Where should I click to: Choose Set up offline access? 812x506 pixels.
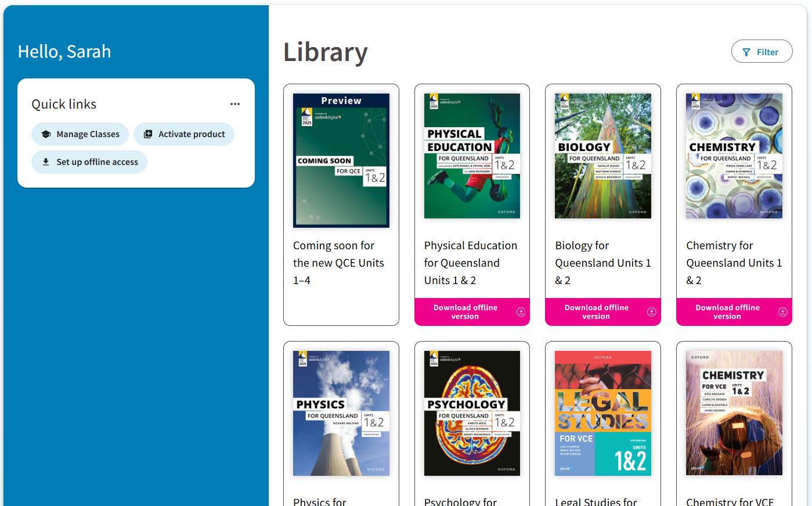(89, 162)
